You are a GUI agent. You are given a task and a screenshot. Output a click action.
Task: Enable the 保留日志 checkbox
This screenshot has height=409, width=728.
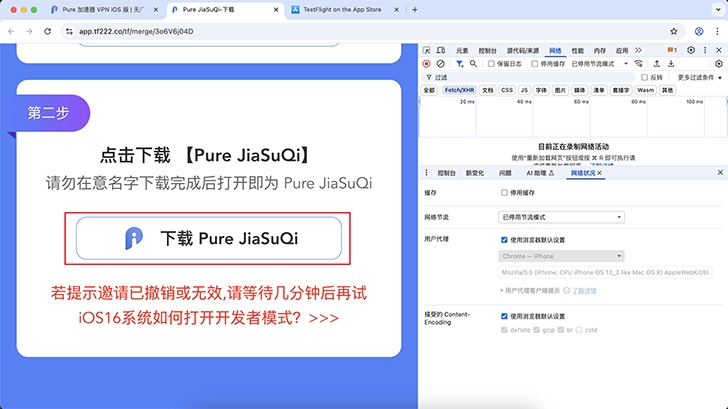click(x=491, y=63)
